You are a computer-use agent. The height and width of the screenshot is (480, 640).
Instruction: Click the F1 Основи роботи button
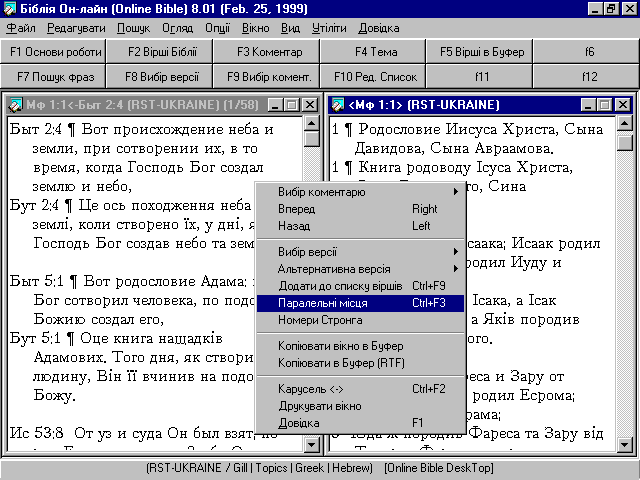click(x=54, y=51)
